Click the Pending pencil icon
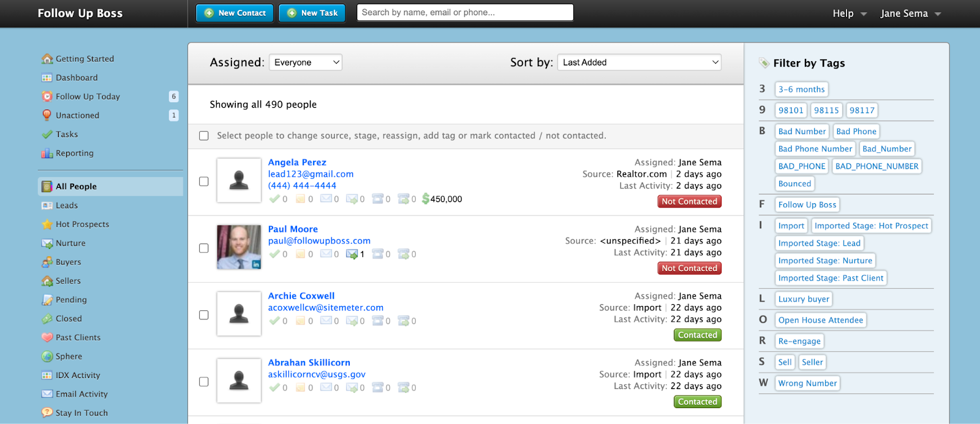980x424 pixels. tap(47, 300)
